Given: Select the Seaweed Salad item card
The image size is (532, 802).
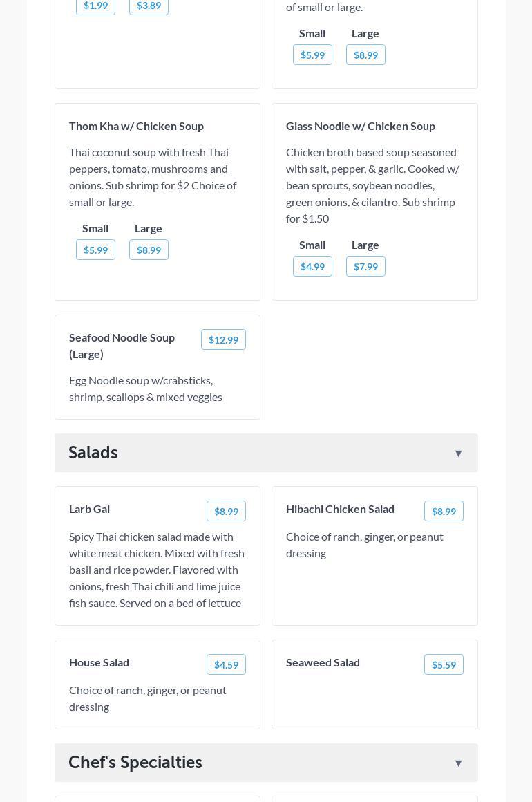Looking at the screenshot, I should (374, 698).
